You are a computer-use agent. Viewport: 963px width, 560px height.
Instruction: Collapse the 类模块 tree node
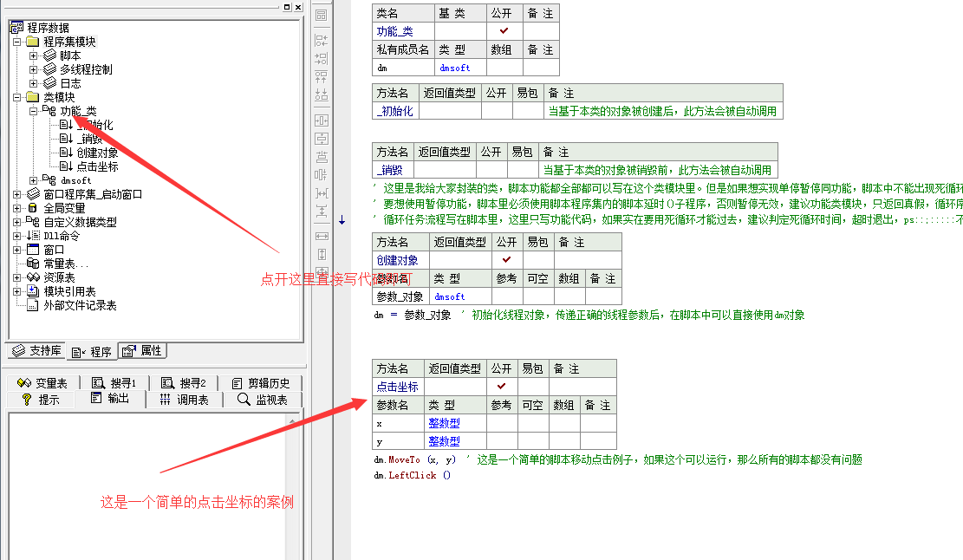click(17, 97)
